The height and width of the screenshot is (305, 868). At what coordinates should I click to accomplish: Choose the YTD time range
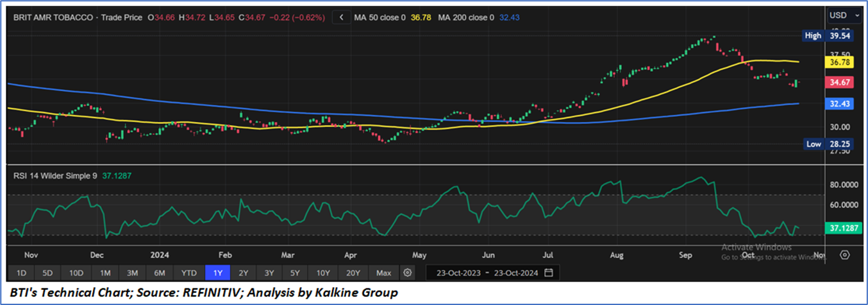[188, 273]
